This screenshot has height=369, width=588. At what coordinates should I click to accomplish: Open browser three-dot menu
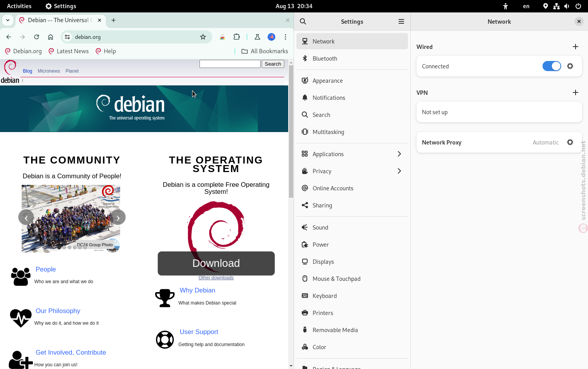pos(285,37)
